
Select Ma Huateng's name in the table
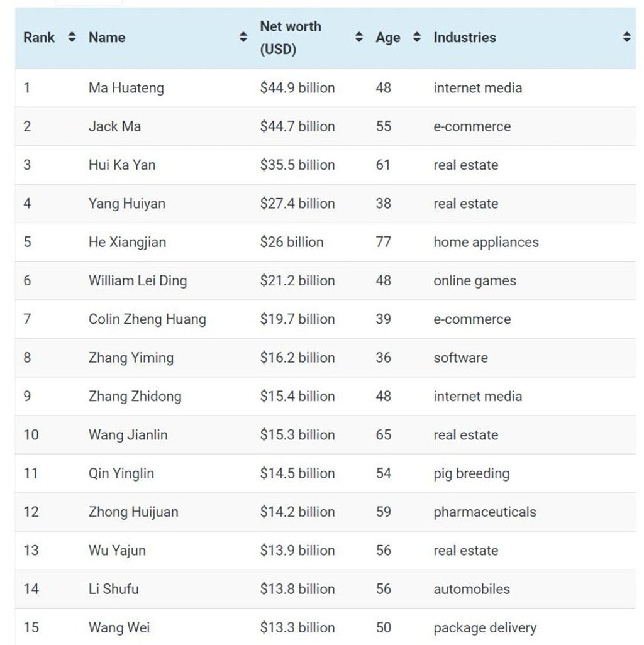(x=126, y=88)
